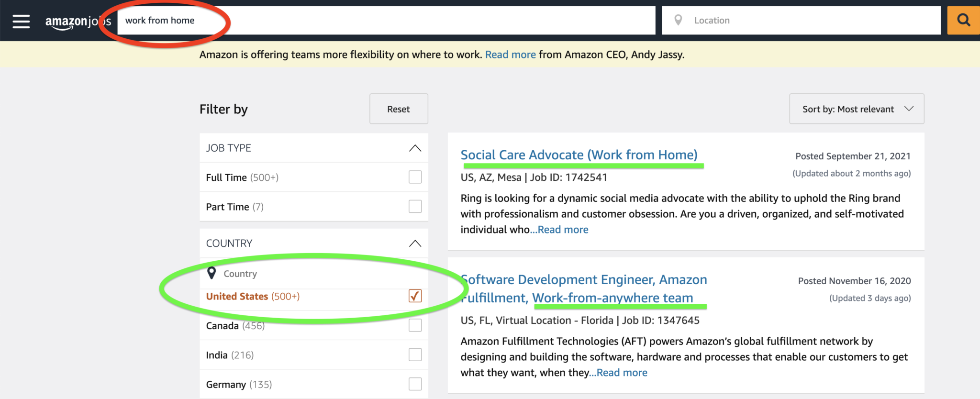Click '(Updated 3 days ago)' text

coord(870,298)
